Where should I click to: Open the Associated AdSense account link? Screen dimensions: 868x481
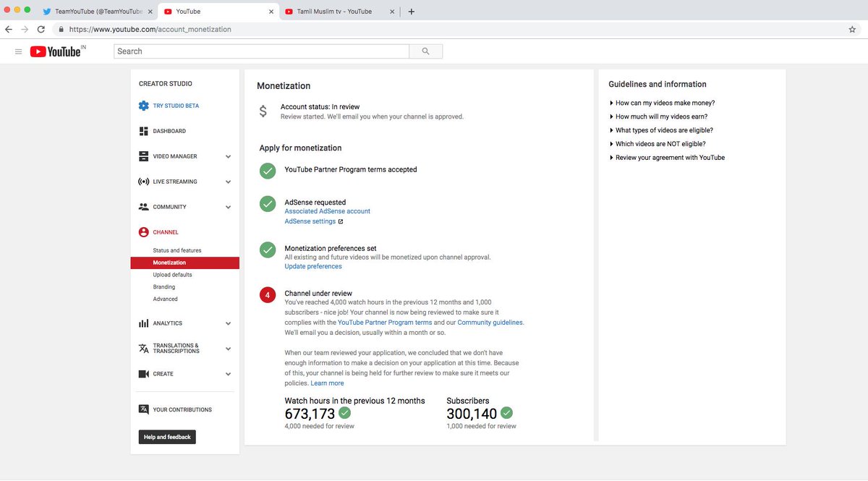[x=328, y=211]
